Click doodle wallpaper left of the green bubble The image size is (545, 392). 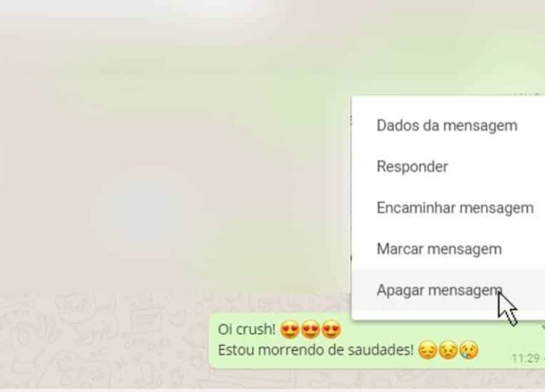pyautogui.click(x=104, y=340)
